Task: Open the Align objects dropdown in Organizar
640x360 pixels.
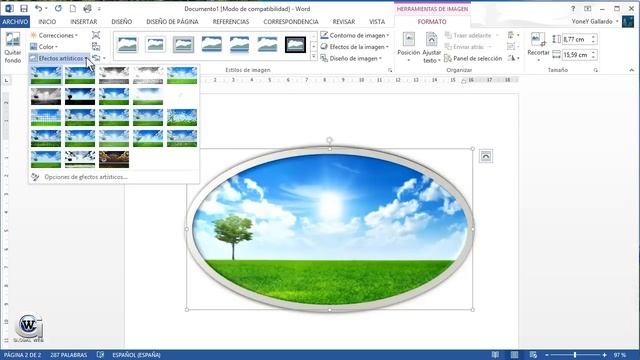Action: click(513, 36)
